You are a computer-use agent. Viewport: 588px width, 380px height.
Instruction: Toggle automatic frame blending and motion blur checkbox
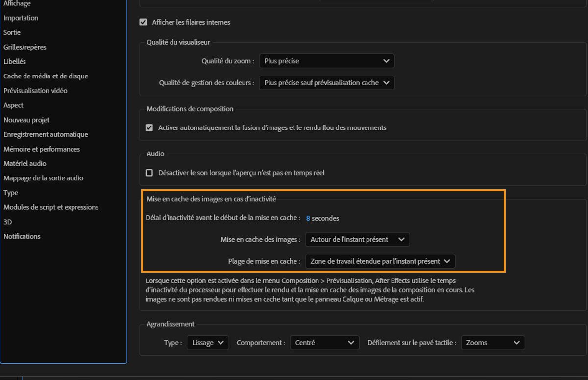(x=149, y=128)
